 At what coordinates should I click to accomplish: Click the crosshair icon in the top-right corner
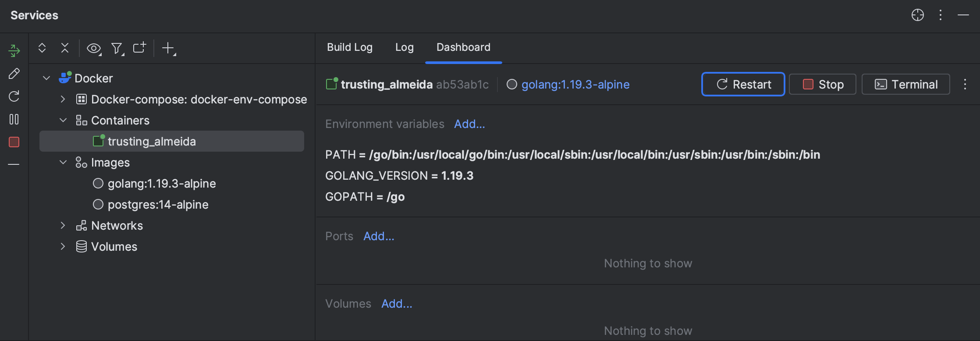(917, 15)
